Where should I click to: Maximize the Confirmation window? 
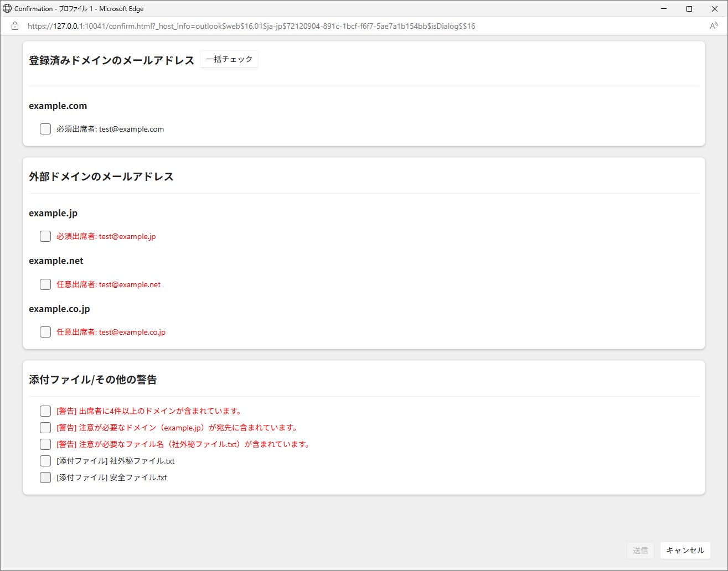click(689, 8)
